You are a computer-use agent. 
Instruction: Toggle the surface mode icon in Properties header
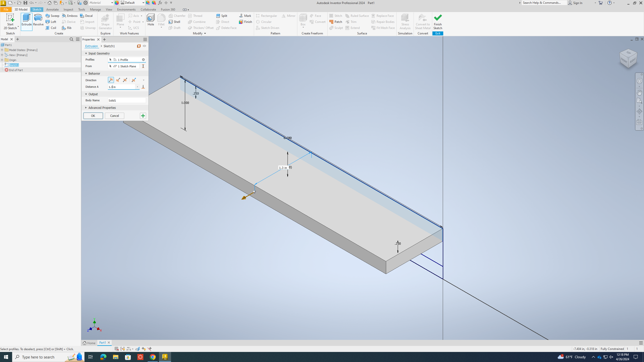(139, 46)
